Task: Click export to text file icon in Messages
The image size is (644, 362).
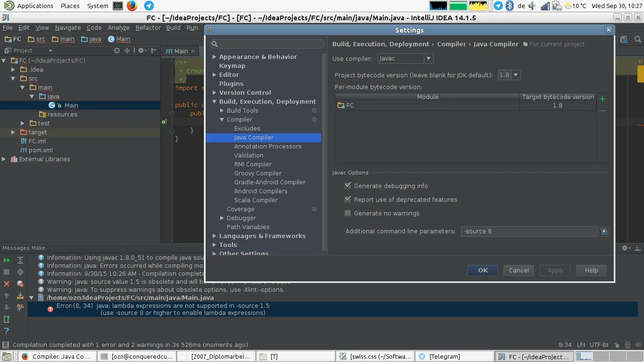Action: 7,319
